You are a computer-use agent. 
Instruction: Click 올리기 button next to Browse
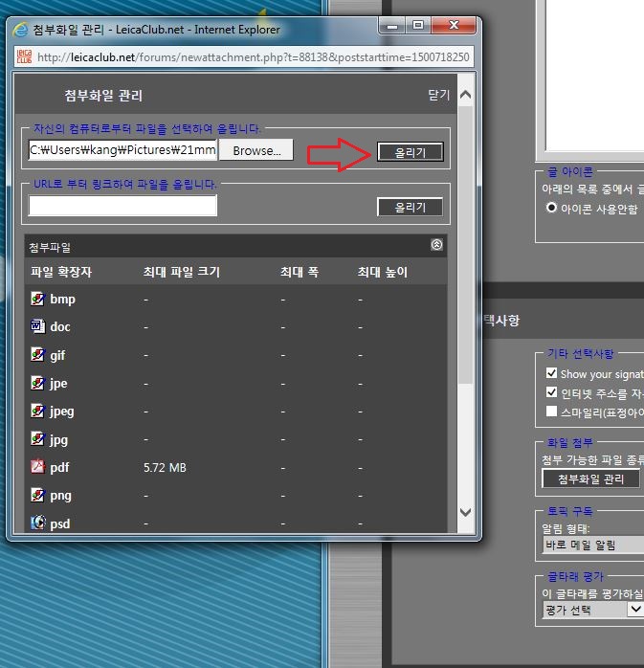pos(410,152)
